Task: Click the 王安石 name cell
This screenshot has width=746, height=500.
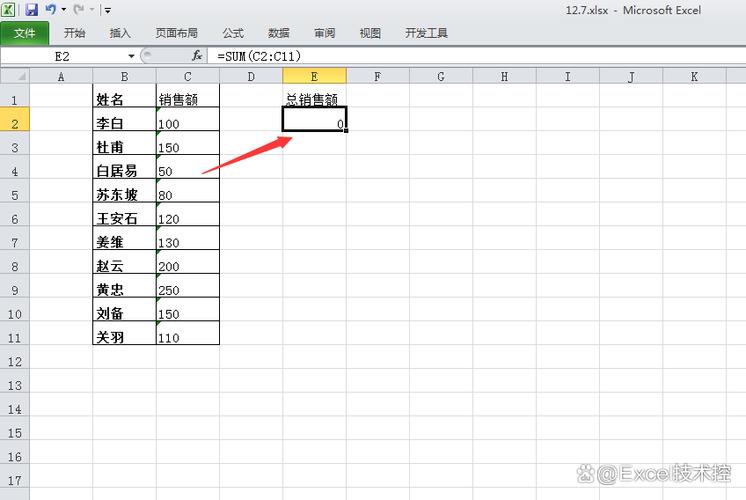Action: coord(124,214)
